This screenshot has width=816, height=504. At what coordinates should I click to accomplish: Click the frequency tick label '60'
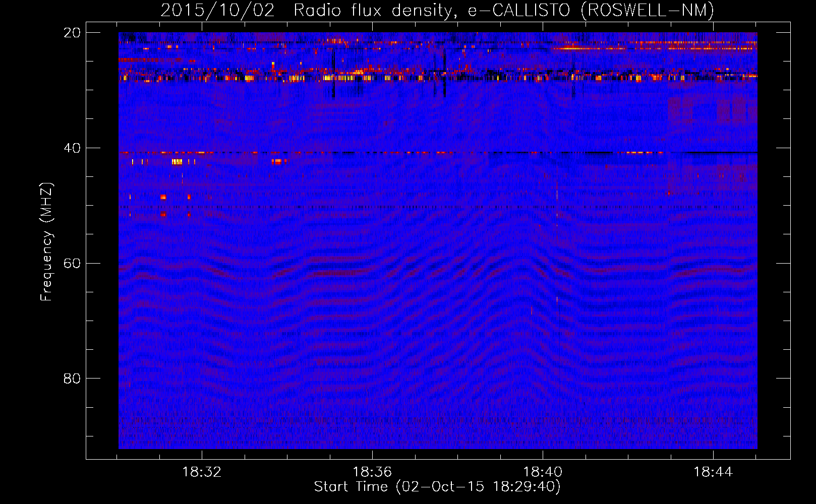[x=72, y=263]
